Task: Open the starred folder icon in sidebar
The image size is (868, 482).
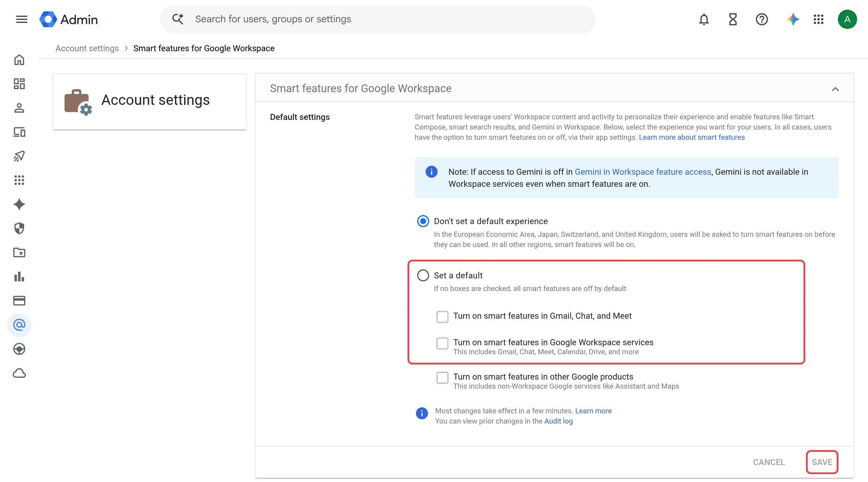Action: click(x=19, y=252)
